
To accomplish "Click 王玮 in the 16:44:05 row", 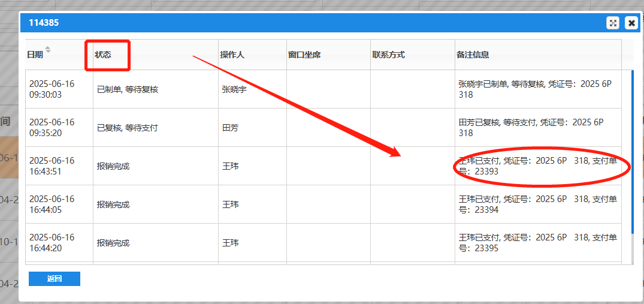I will coord(230,204).
